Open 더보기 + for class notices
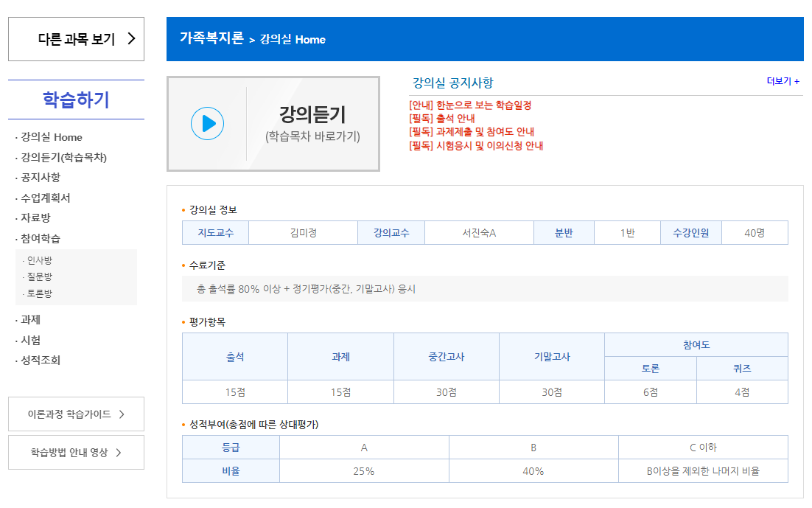This screenshot has width=812, height=508. 783,82
